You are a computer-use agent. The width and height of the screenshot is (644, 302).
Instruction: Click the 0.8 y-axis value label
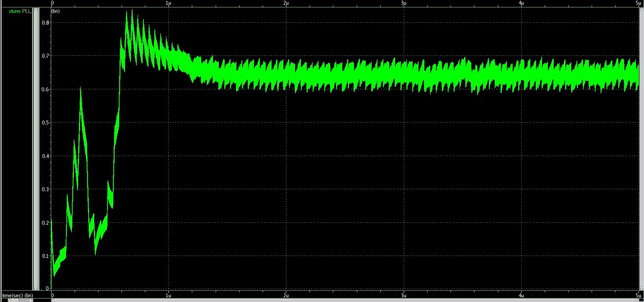[46, 23]
